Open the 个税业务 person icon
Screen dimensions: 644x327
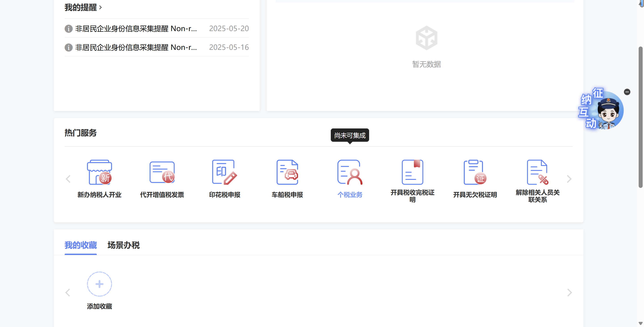pyautogui.click(x=350, y=172)
